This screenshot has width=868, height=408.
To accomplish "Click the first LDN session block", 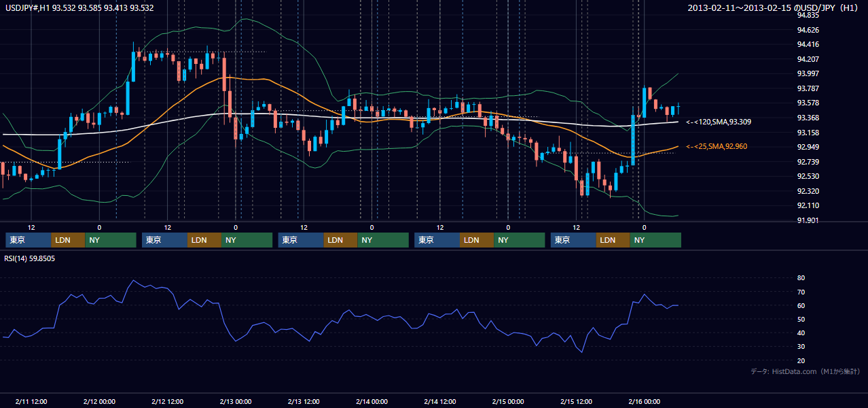I will click(x=69, y=240).
